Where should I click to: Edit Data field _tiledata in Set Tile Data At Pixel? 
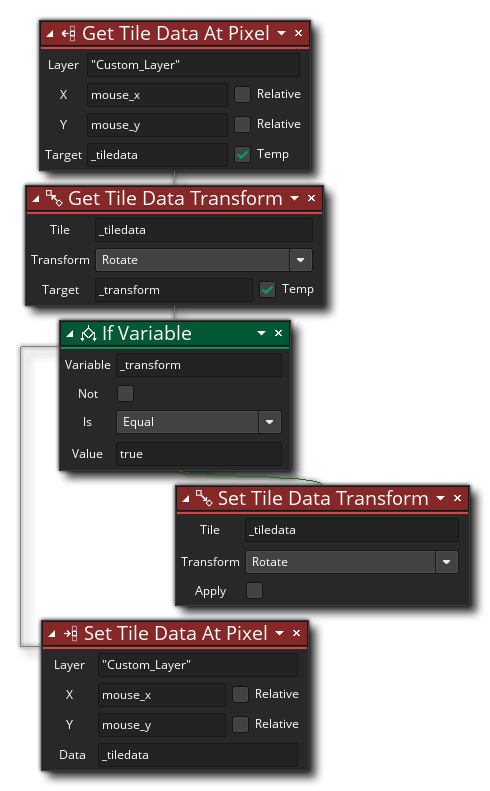click(x=198, y=755)
